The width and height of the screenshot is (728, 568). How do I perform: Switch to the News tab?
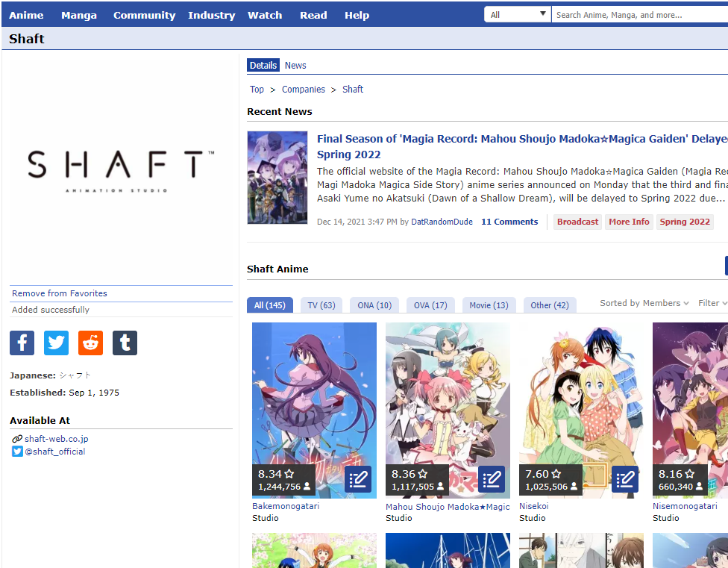coord(295,66)
